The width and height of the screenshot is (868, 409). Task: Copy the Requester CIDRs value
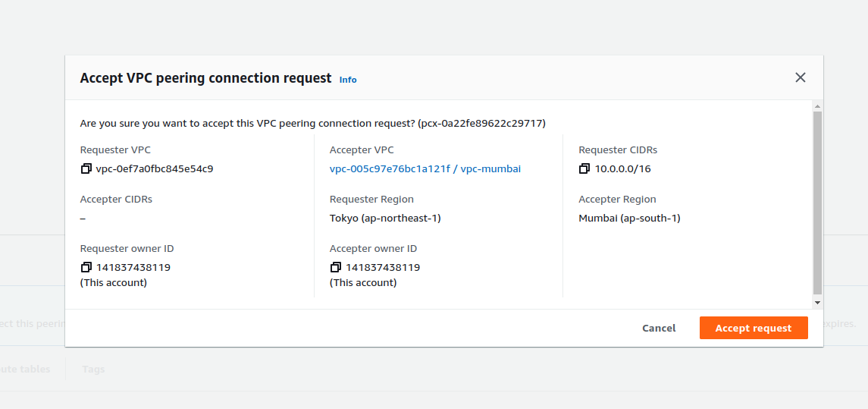pos(584,168)
